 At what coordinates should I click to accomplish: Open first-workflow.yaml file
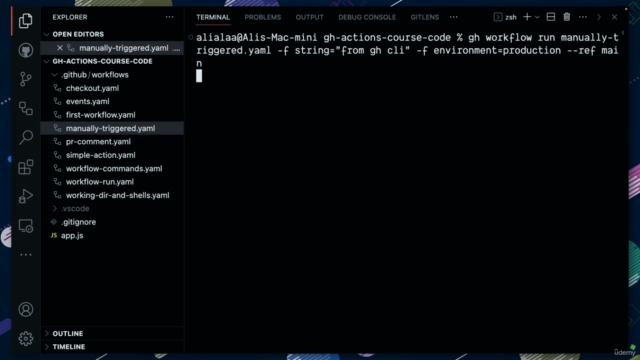pos(100,115)
